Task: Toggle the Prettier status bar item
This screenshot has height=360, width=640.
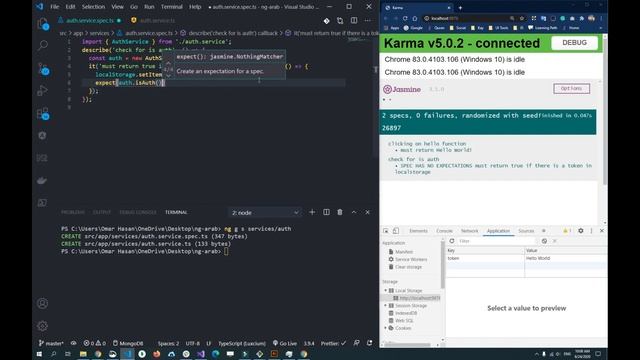Action: point(333,343)
